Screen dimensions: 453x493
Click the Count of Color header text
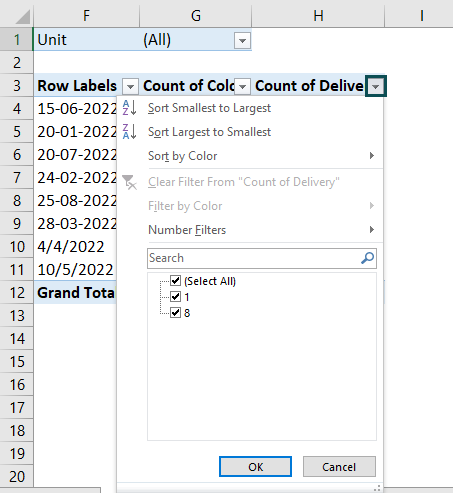coord(189,86)
